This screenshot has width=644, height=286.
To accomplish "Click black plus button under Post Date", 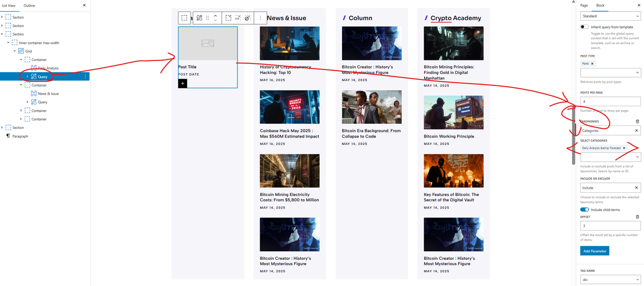I will click(x=183, y=83).
